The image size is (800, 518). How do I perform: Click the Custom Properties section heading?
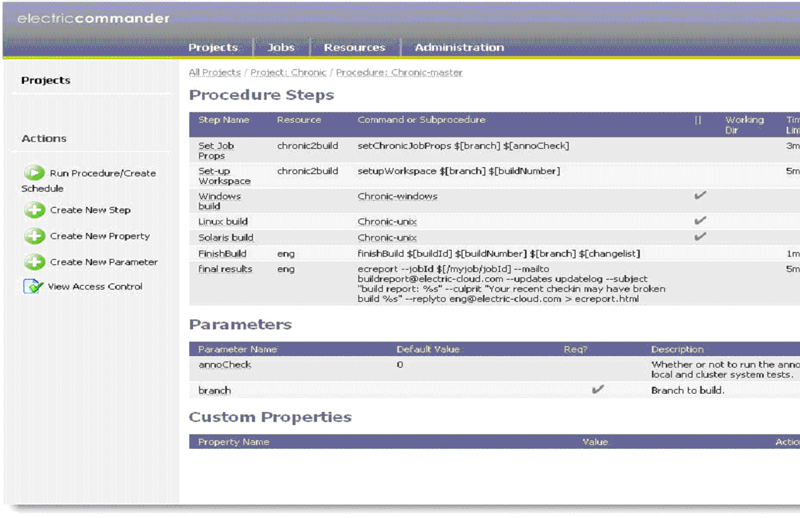pos(270,417)
